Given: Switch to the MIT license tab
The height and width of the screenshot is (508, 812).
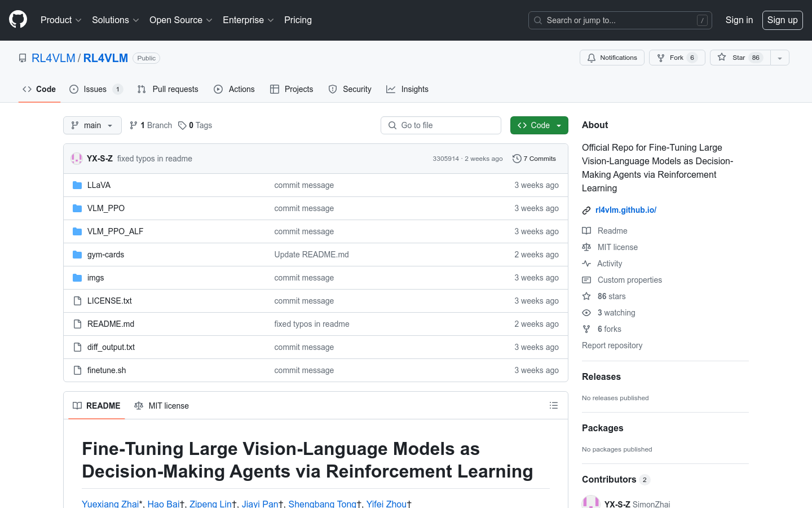Looking at the screenshot, I should pyautogui.click(x=161, y=406).
